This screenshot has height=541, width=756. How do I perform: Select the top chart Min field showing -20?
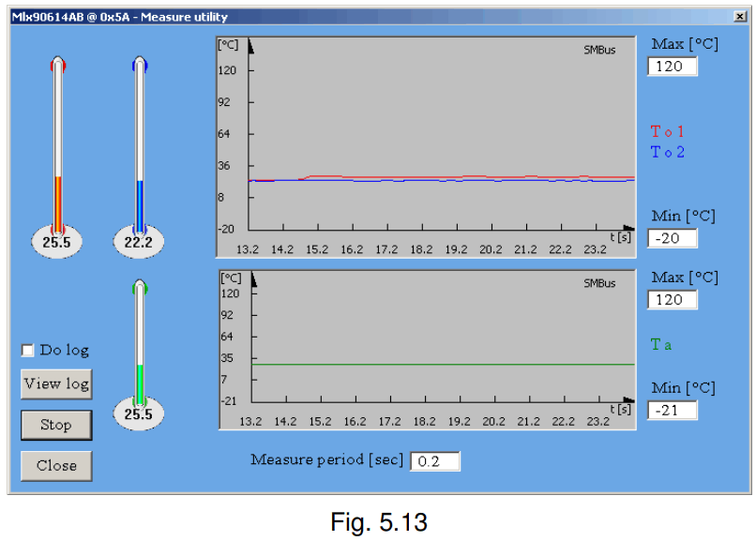click(x=673, y=238)
